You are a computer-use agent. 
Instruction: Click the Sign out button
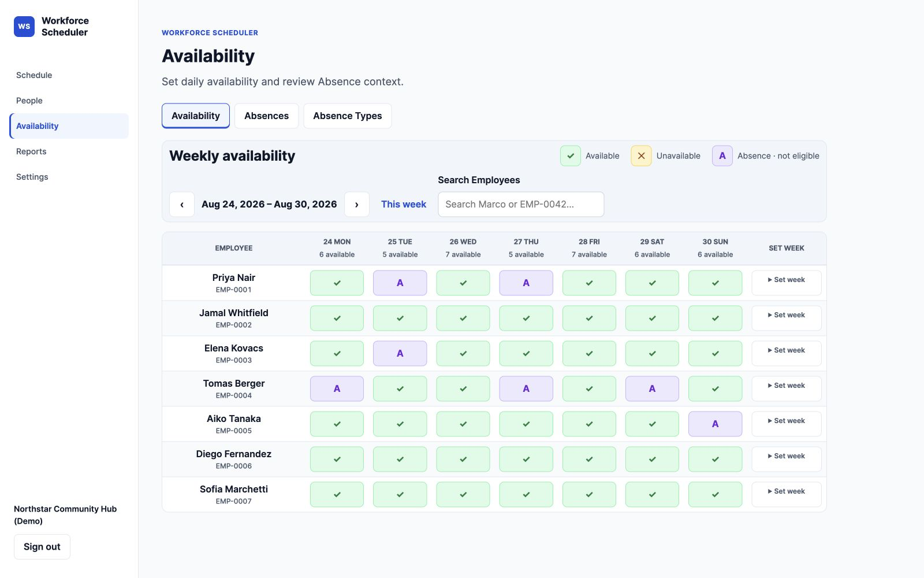pyautogui.click(x=42, y=547)
